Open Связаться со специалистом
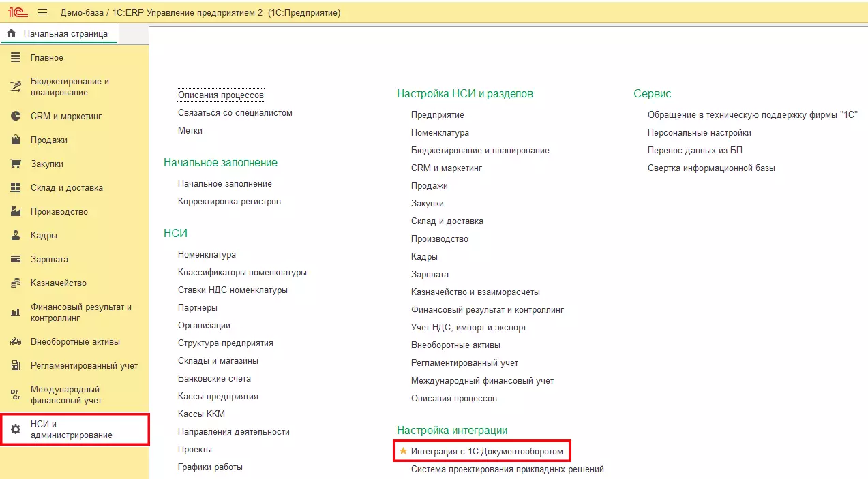The width and height of the screenshot is (868, 479). pyautogui.click(x=235, y=113)
